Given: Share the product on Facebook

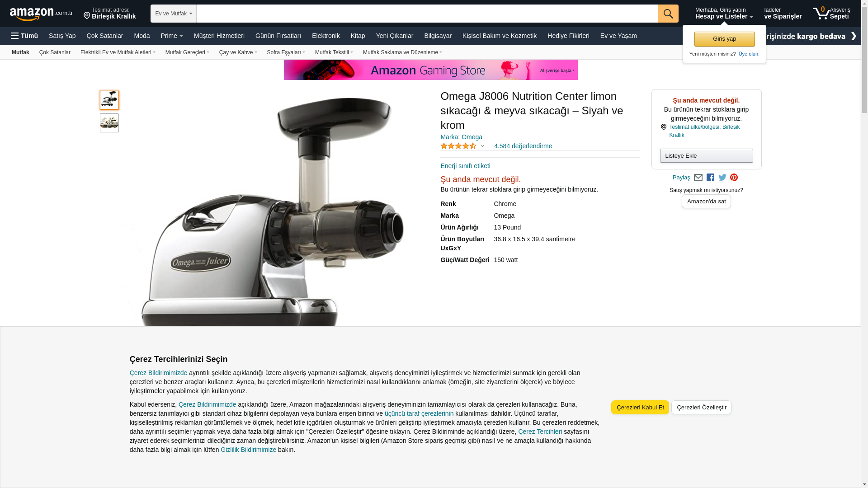Looking at the screenshot, I should 710,178.
